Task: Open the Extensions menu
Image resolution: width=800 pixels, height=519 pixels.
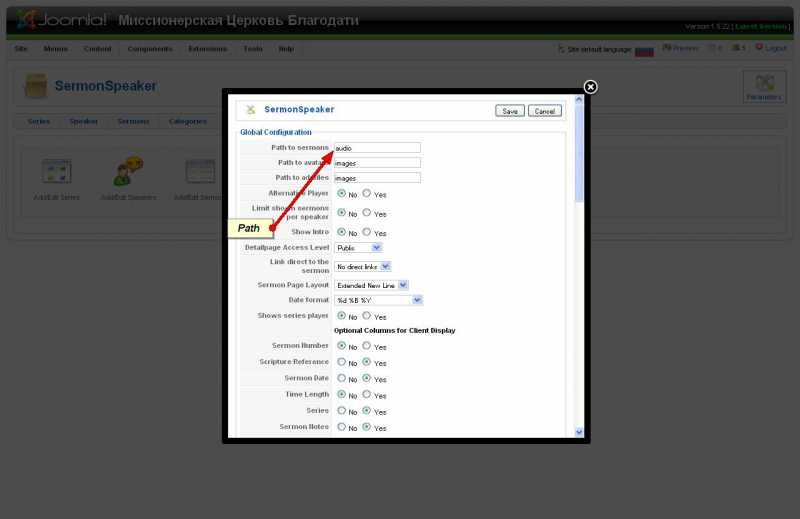Action: point(208,49)
